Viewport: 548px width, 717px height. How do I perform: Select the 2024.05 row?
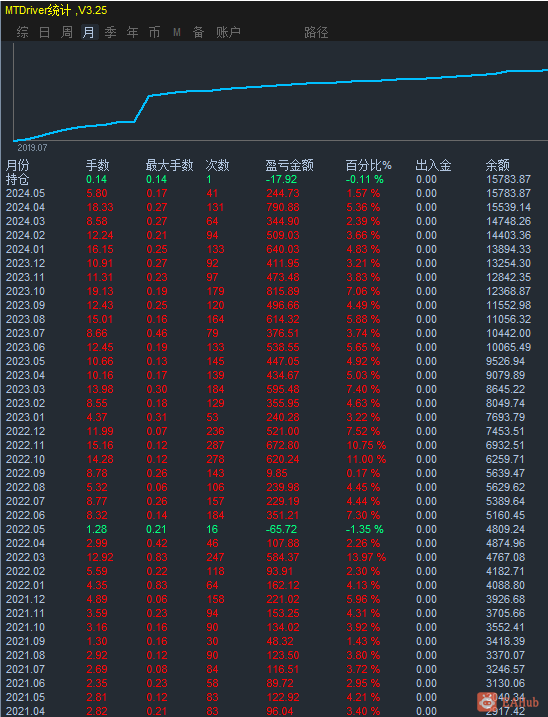274,193
